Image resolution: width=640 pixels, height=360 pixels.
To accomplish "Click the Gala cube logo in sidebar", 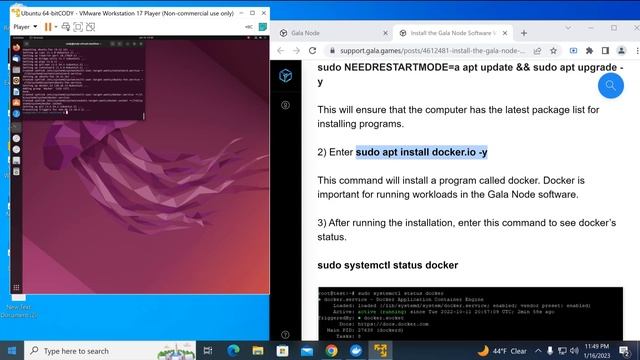I will click(285, 76).
